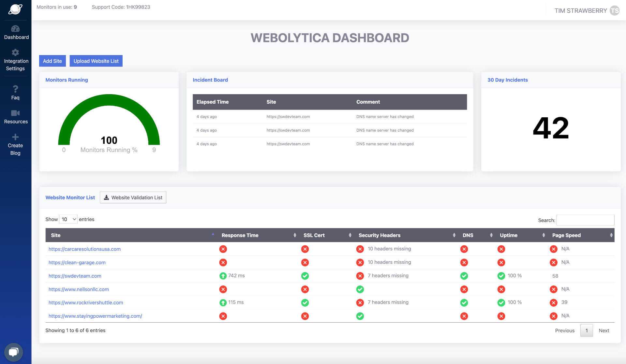
Task: Select page 1 in the pagination
Action: pyautogui.click(x=587, y=330)
